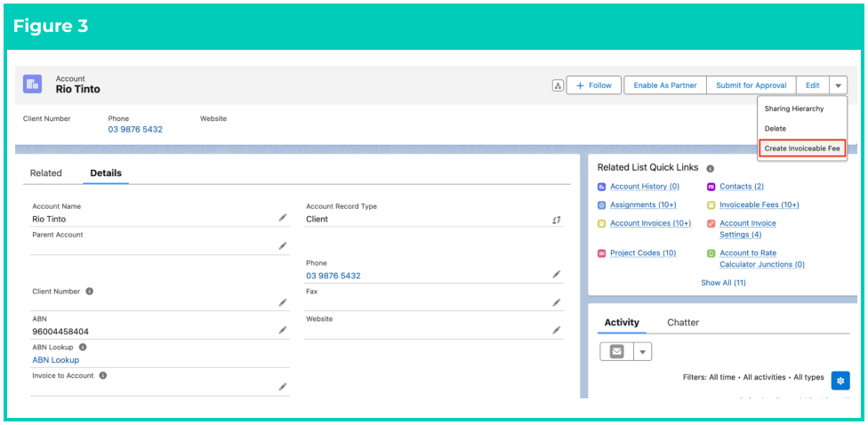868x425 pixels.
Task: Click the ABN value 96004458404
Action: click(x=60, y=332)
